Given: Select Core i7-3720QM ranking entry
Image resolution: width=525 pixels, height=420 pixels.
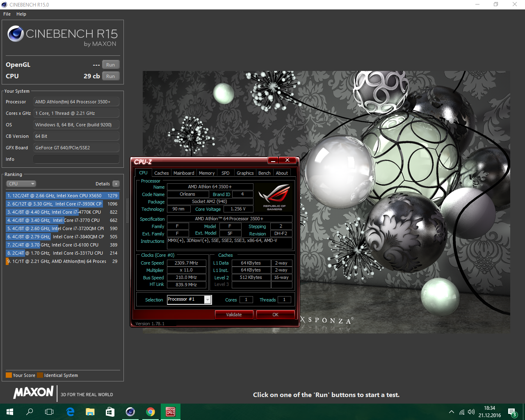Looking at the screenshot, I should pos(62,228).
